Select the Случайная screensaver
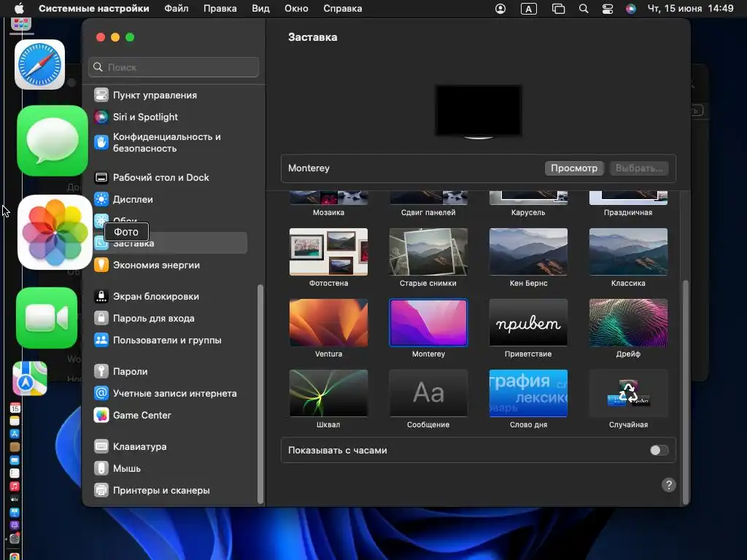Screen dimensions: 747x560 (628, 393)
